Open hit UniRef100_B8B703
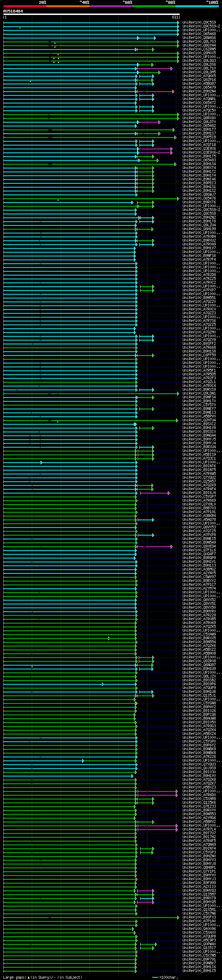Screen dimensions: 222x980 (199, 508)
